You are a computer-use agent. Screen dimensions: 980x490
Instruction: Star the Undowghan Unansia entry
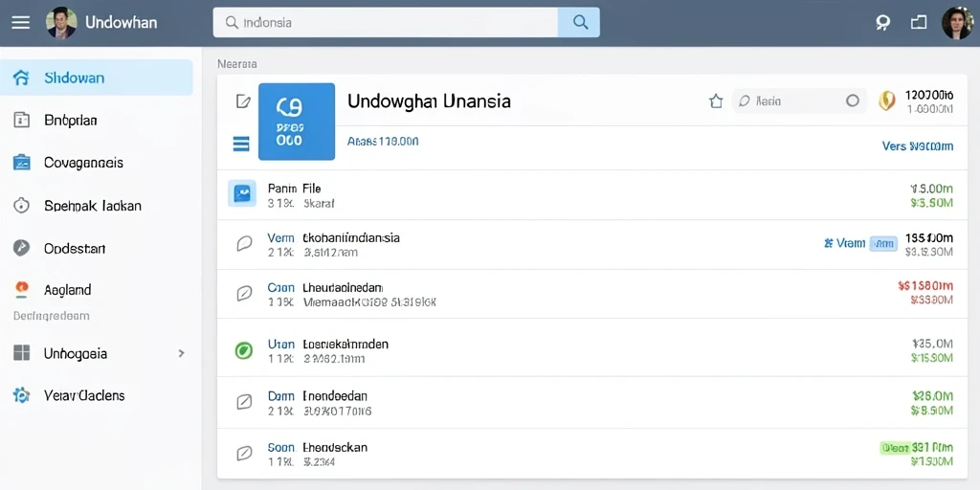[x=716, y=101]
